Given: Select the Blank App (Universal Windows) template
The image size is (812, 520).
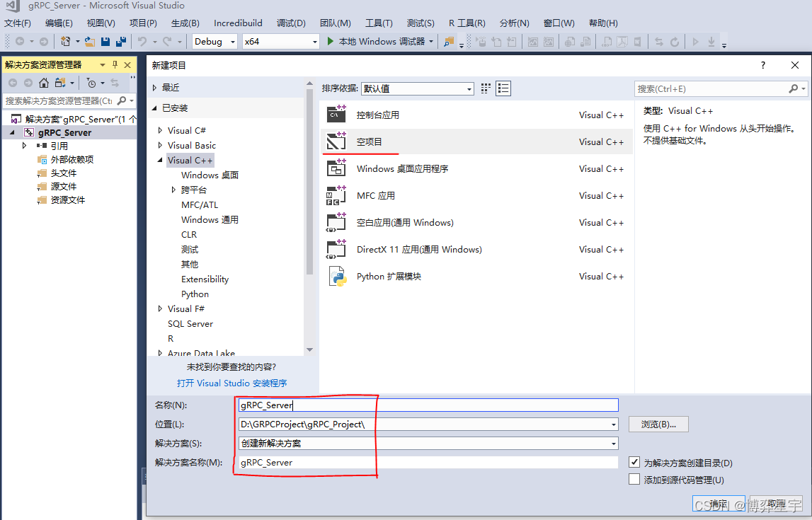Looking at the screenshot, I should [476, 222].
